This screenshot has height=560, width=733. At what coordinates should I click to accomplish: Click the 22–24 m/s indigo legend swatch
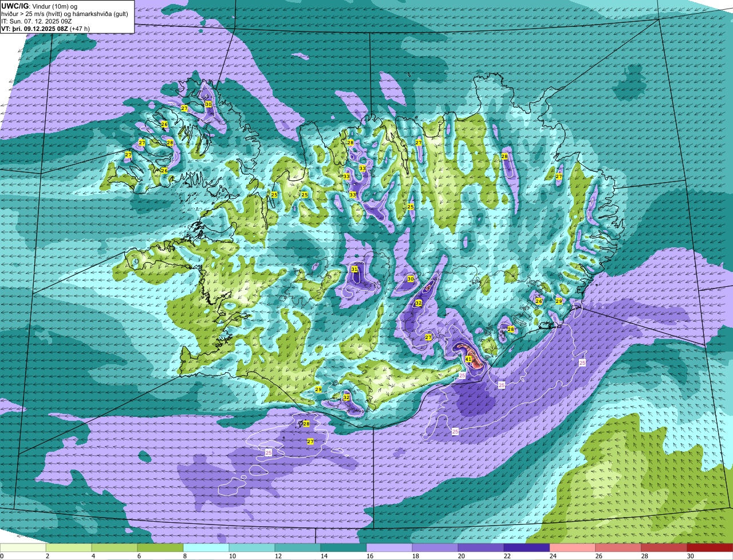coord(527,548)
